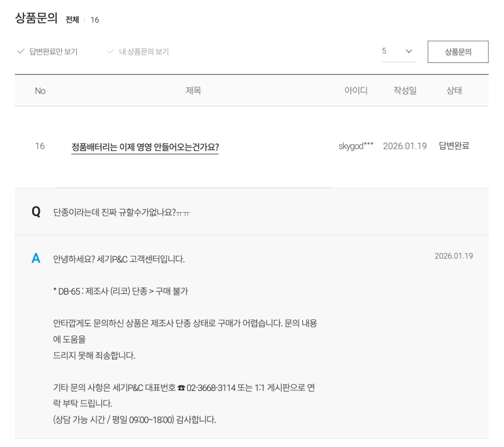Click the 아이디 column header
Screen dimensions: 504x447
pyautogui.click(x=356, y=91)
